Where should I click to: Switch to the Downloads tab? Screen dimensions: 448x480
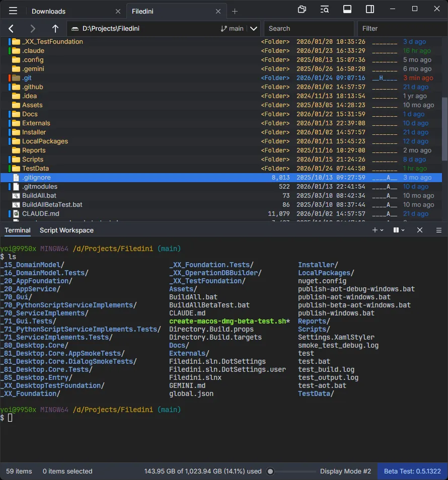pos(48,11)
